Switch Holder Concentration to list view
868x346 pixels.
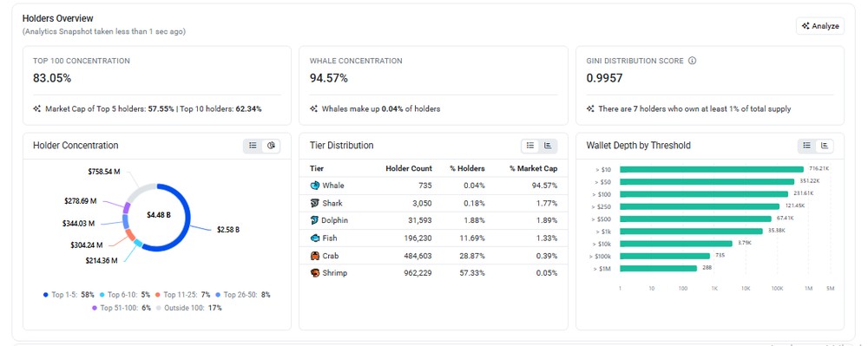point(253,146)
